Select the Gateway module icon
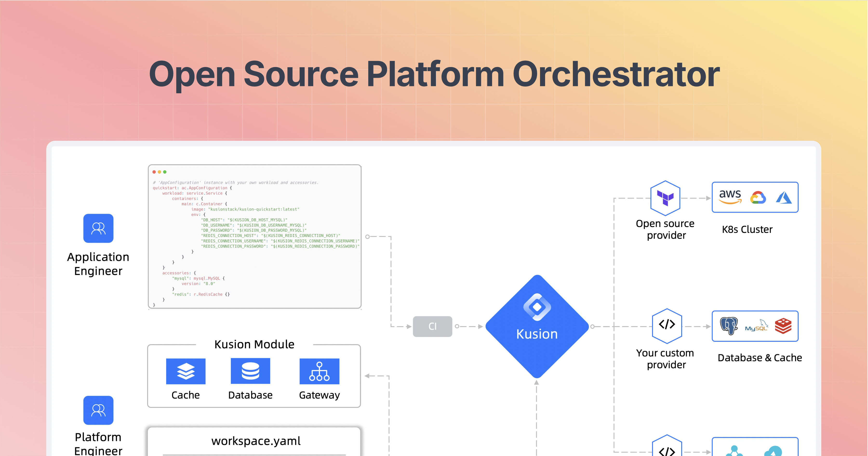Viewport: 868px width, 456px height. tap(320, 371)
